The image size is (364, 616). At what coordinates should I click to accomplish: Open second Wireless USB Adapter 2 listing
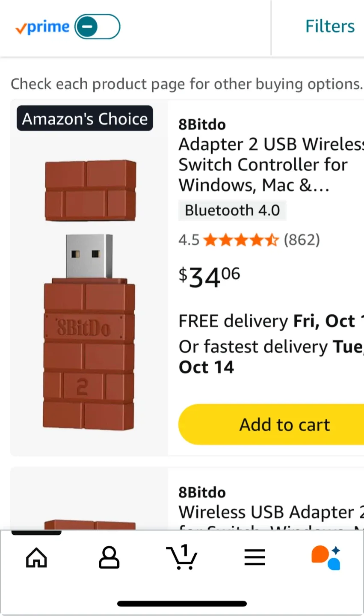pos(271,512)
